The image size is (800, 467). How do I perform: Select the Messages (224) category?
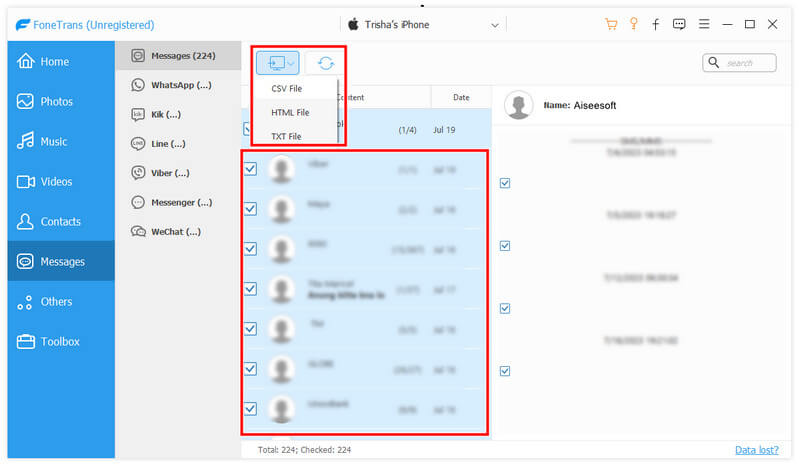(x=178, y=56)
